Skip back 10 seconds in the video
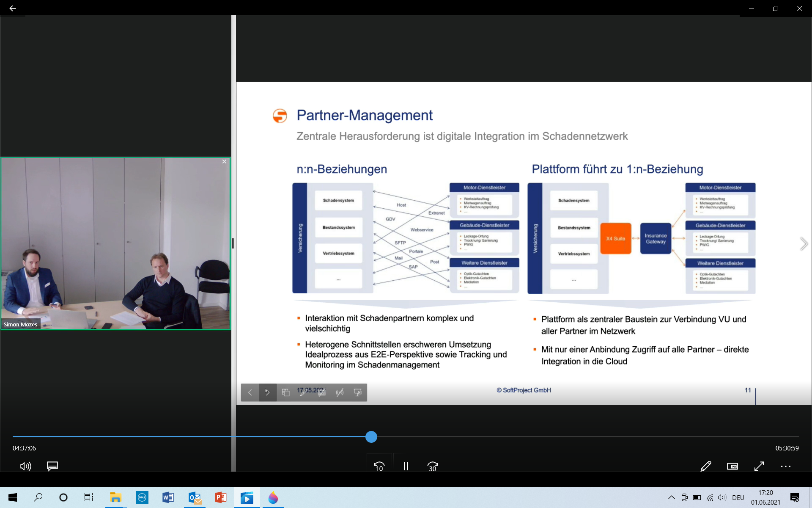This screenshot has height=508, width=812. (379, 466)
